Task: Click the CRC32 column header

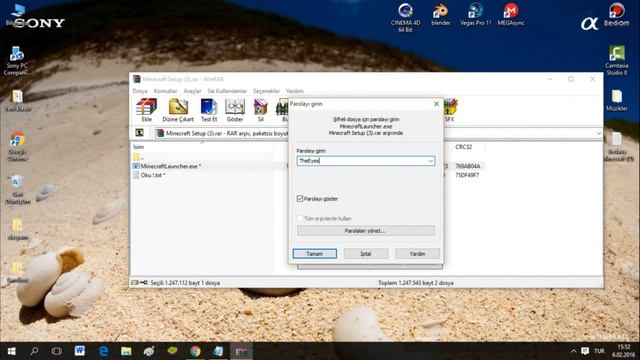Action: pos(463,147)
